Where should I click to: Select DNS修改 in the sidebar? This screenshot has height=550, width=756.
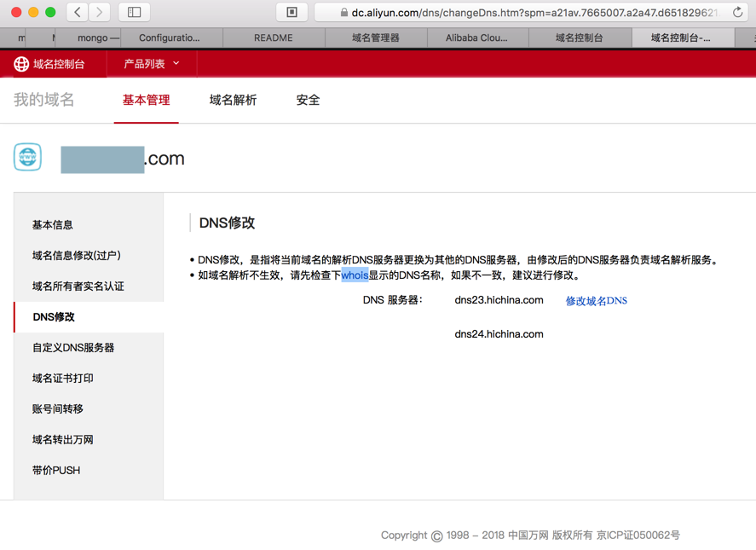click(89, 317)
